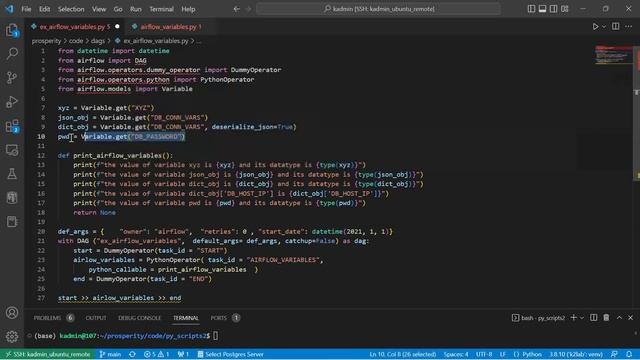Open editor More Actions ellipsis

tap(629, 27)
